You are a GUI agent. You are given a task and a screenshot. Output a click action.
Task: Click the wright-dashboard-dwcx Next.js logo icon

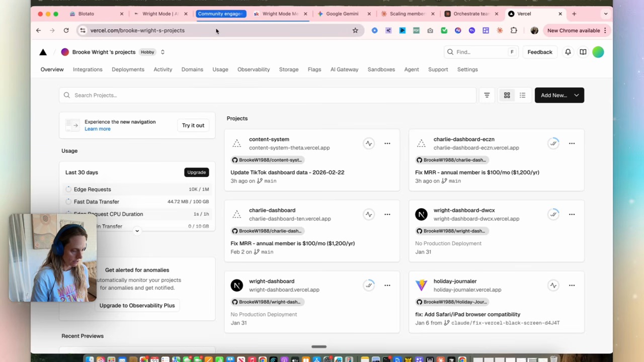pos(421,214)
